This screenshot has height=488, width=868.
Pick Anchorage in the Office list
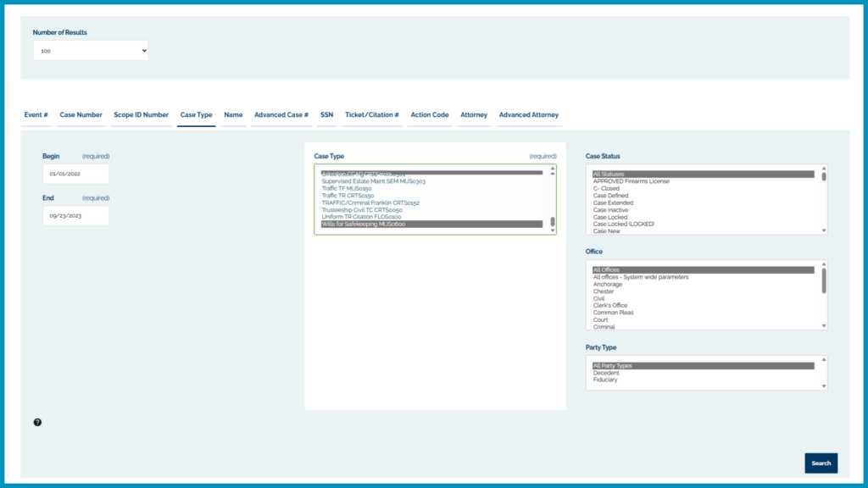tap(608, 285)
